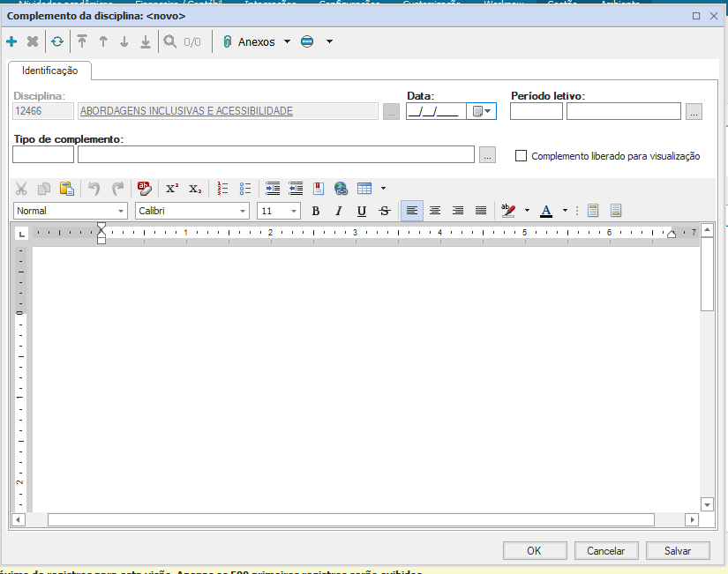Click the paste clipboard icon
Image resolution: width=728 pixels, height=574 pixels.
click(x=66, y=188)
